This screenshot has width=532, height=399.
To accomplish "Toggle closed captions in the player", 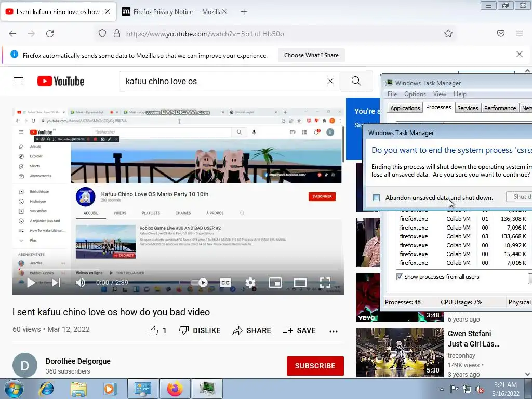I will [x=225, y=282].
